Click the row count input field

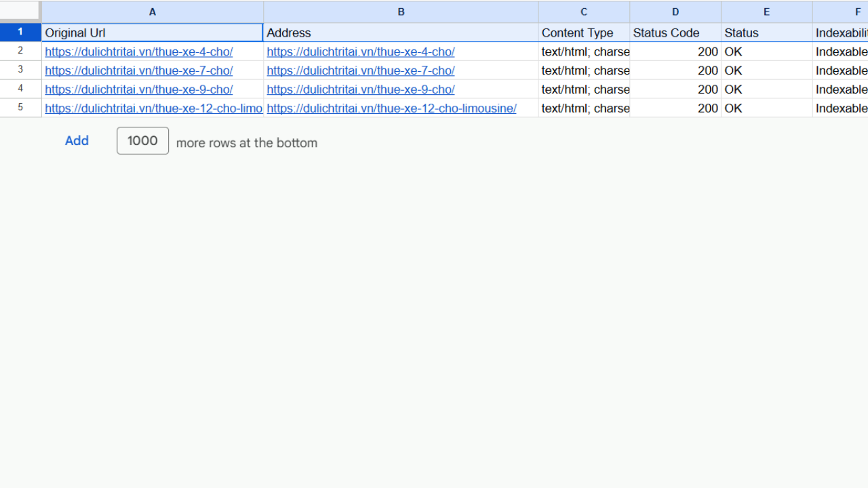click(142, 141)
